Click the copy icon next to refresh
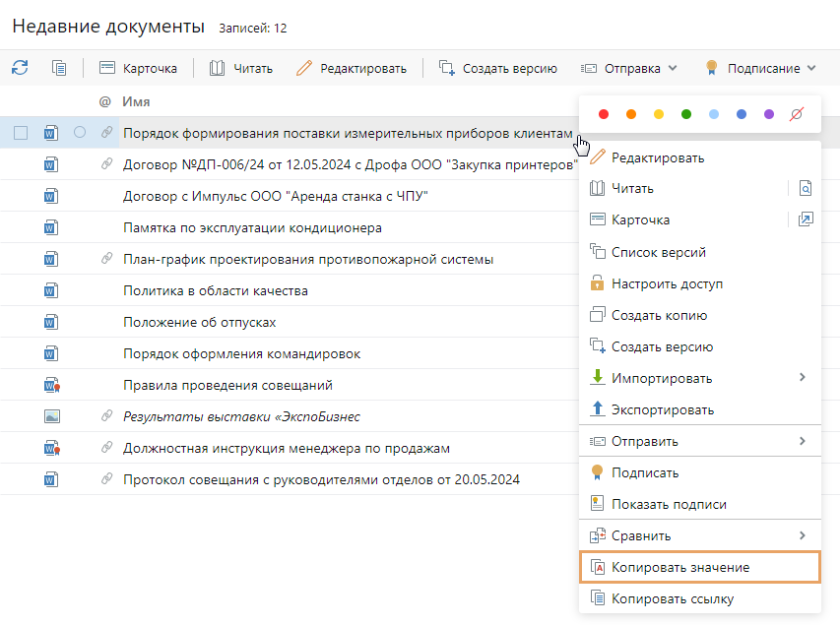840x625 pixels. tap(59, 68)
